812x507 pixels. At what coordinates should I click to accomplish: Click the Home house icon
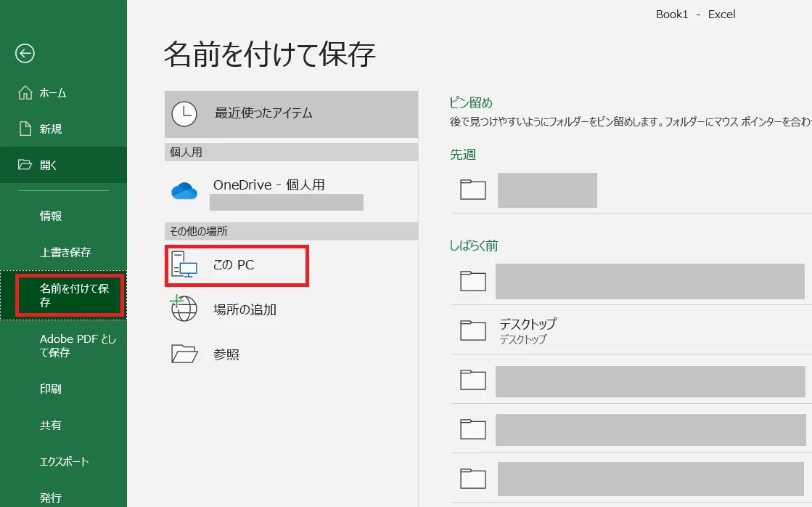(x=25, y=93)
